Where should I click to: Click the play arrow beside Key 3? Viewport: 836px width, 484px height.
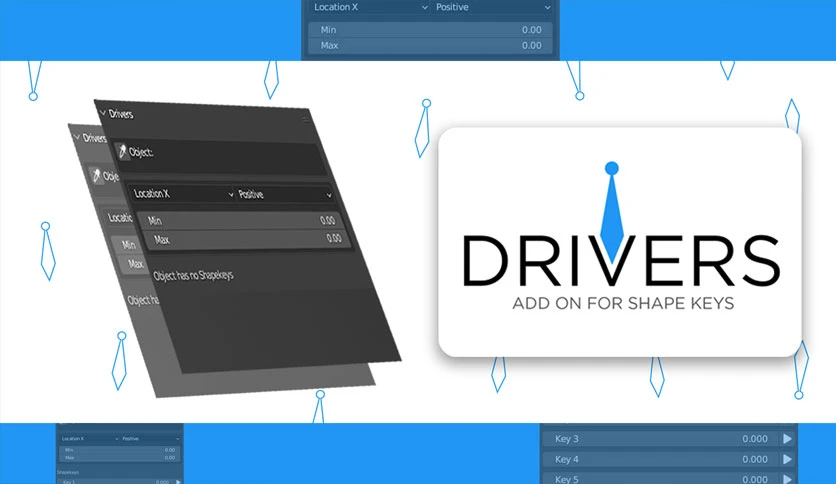coord(787,439)
